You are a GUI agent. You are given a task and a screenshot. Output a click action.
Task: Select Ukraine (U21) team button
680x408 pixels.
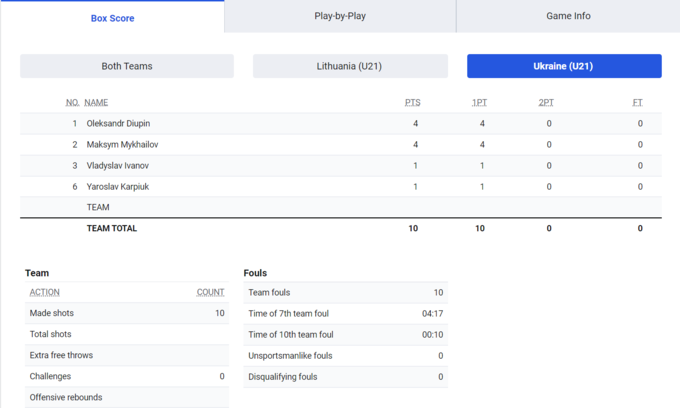[564, 66]
